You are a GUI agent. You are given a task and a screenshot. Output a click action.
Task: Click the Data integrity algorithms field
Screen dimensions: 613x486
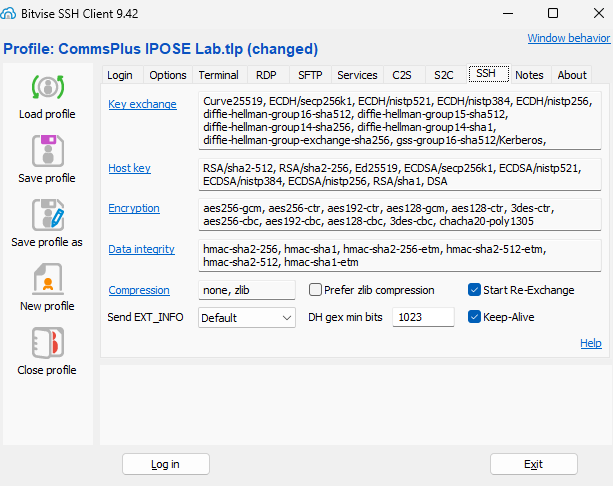click(400, 255)
